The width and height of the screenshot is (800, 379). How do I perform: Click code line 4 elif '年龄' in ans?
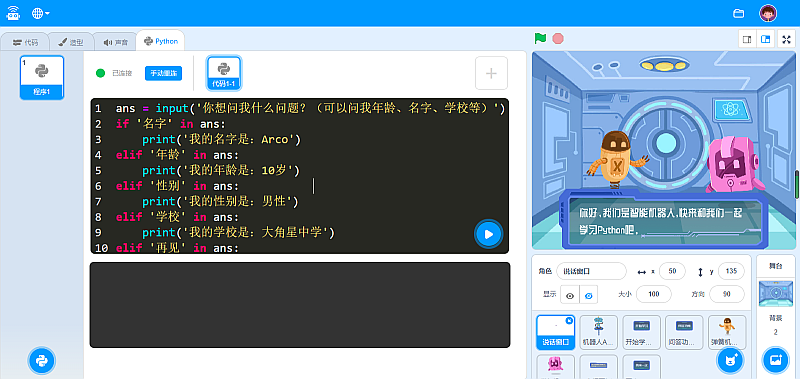[x=177, y=155]
